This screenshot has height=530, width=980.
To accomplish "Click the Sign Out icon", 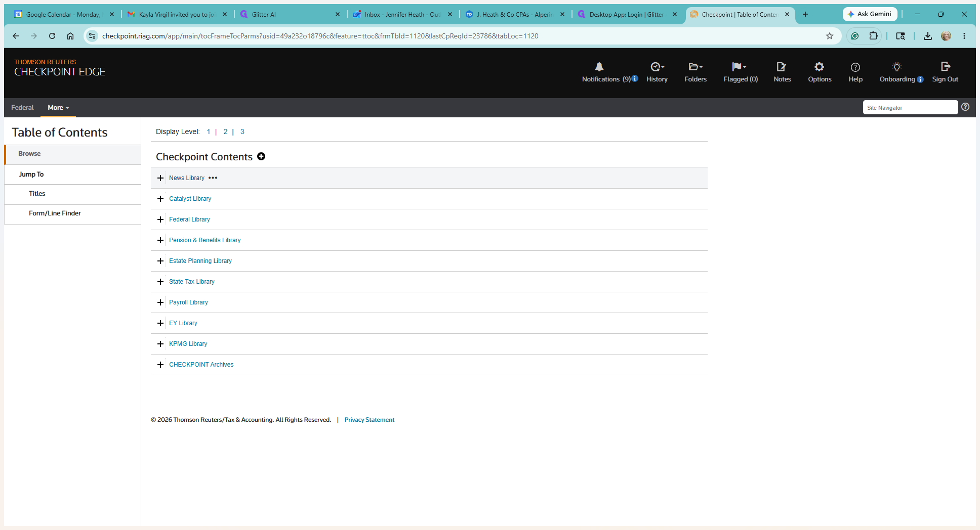I will click(x=945, y=66).
